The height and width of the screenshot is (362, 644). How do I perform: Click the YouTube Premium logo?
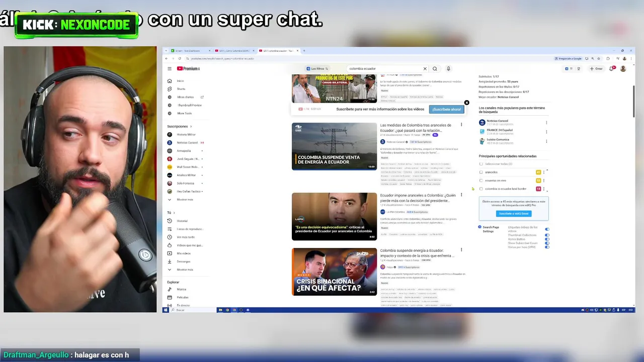188,68
